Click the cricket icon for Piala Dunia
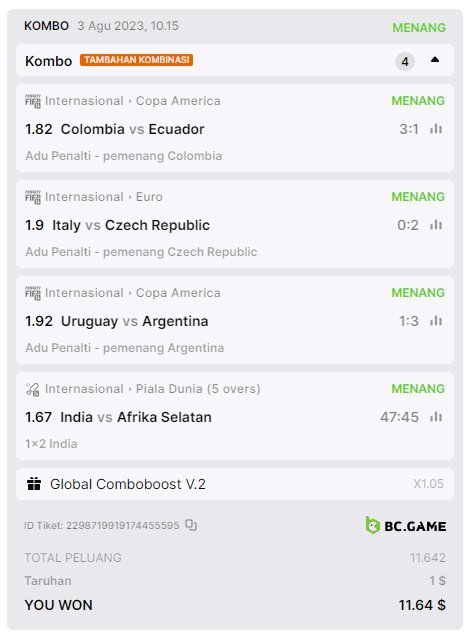466x635 pixels. (x=33, y=389)
